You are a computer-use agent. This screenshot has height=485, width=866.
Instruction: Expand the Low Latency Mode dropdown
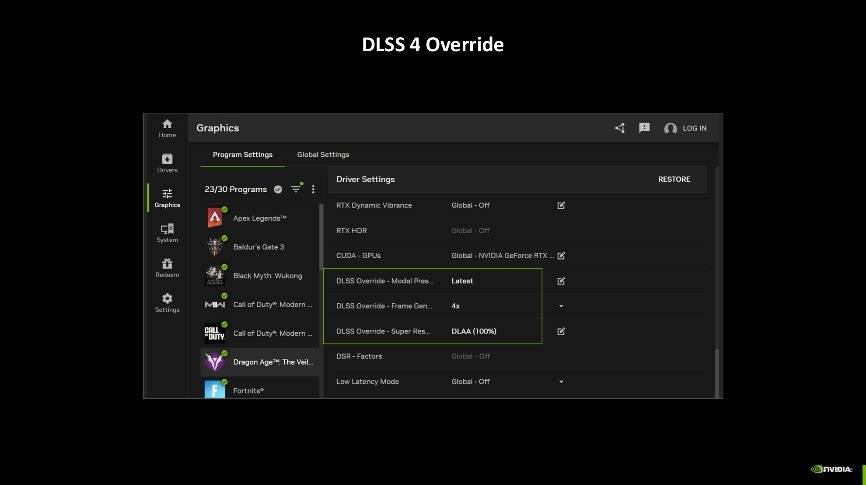(561, 382)
